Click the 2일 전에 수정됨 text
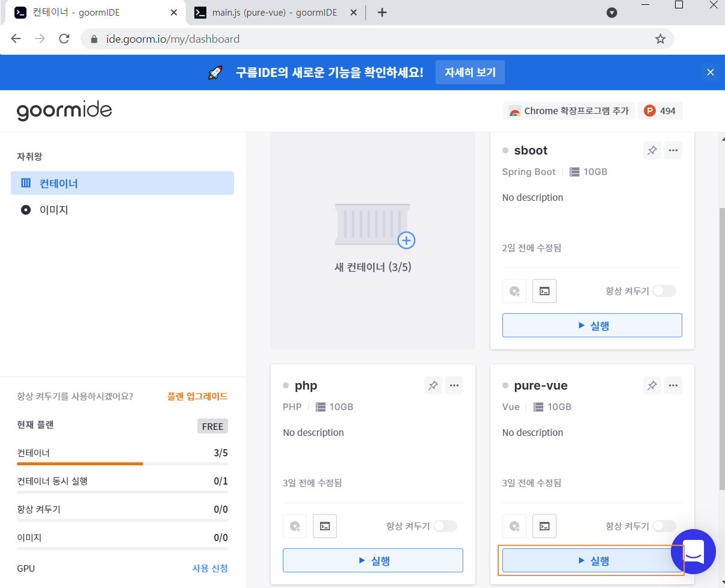The width and height of the screenshot is (725, 588). (532, 248)
